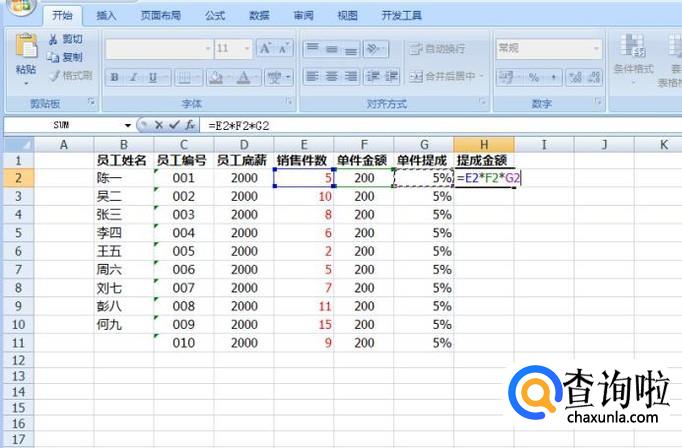Click the Cut scissors button
Image resolution: width=682 pixels, height=448 pixels.
[x=66, y=39]
